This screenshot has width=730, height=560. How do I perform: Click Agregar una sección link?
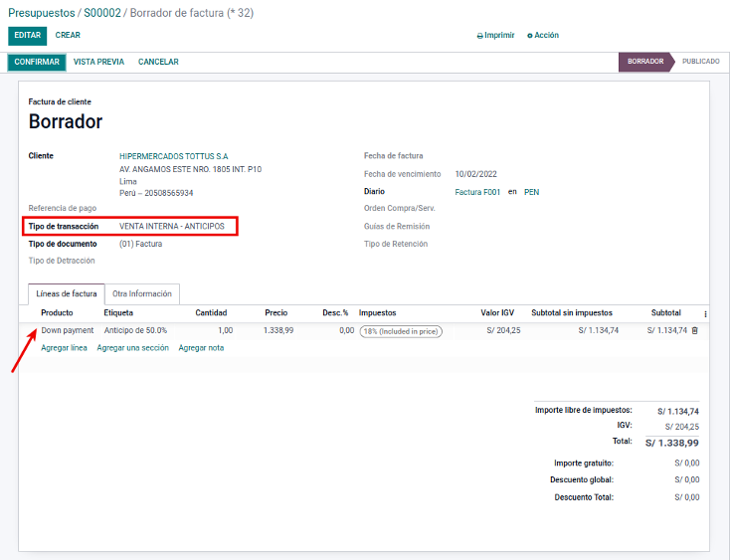pos(132,348)
